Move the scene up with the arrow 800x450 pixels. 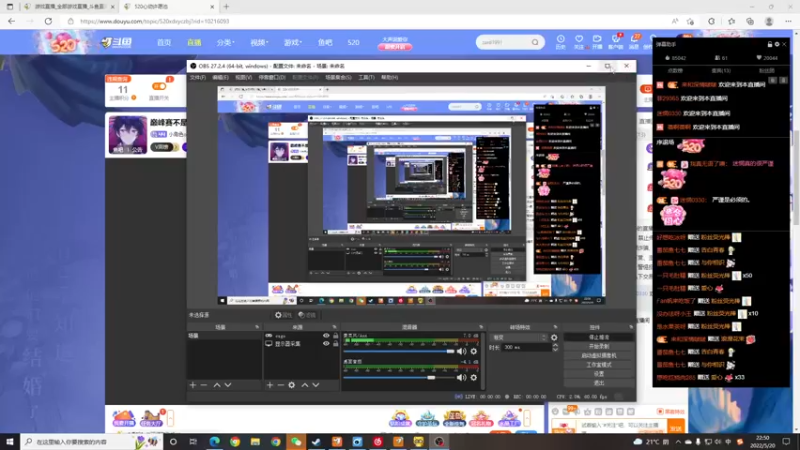217,385
